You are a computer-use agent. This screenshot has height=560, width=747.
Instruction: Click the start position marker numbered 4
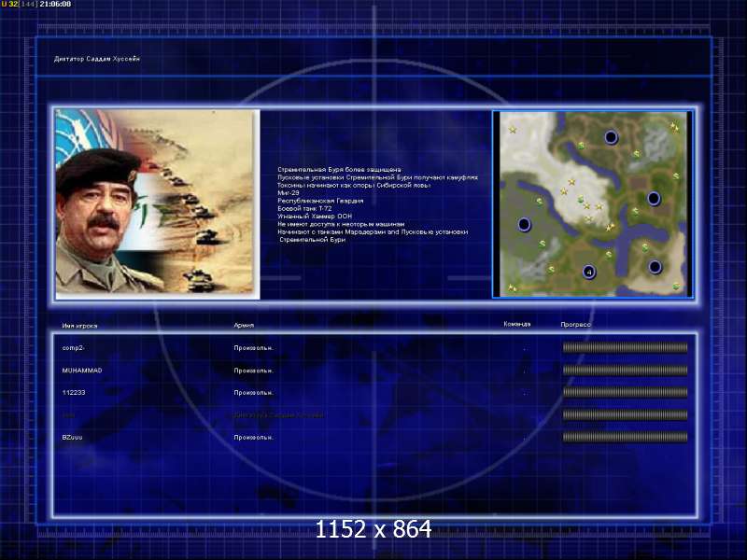pyautogui.click(x=589, y=272)
